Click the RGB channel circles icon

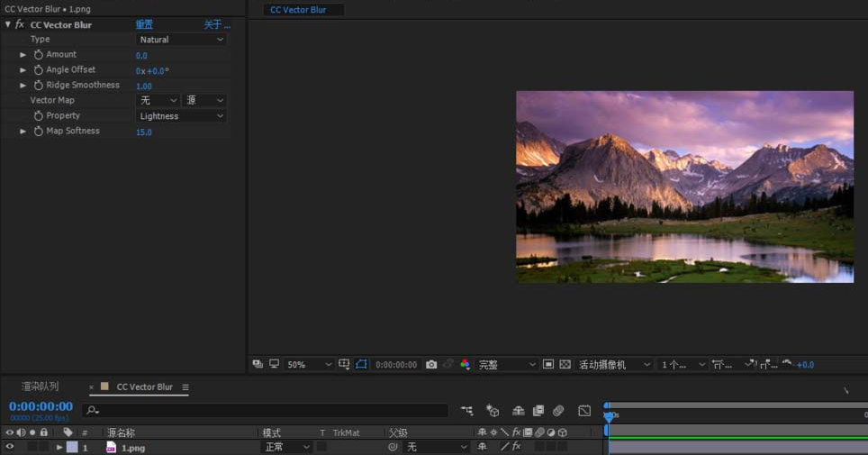click(465, 364)
